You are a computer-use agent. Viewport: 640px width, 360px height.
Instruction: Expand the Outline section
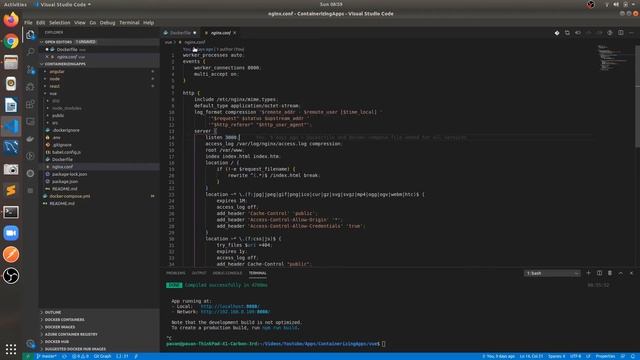click(x=100, y=312)
